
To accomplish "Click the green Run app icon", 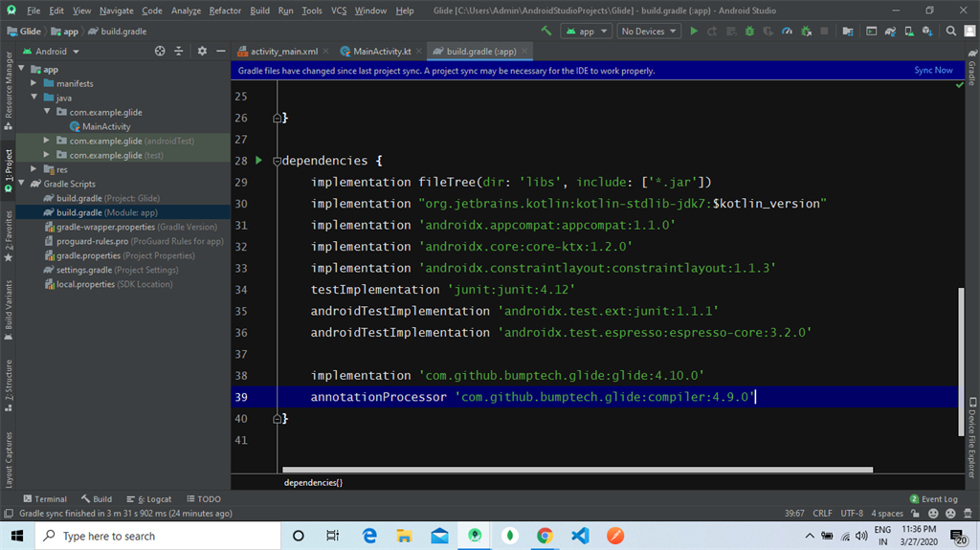I will 694,32.
